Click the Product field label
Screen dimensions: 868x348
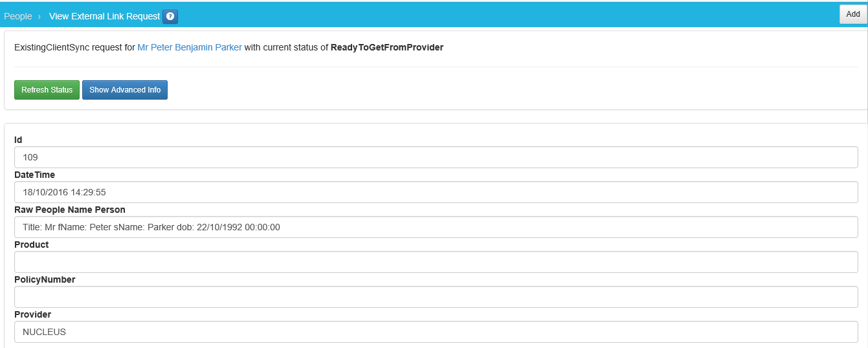point(31,245)
